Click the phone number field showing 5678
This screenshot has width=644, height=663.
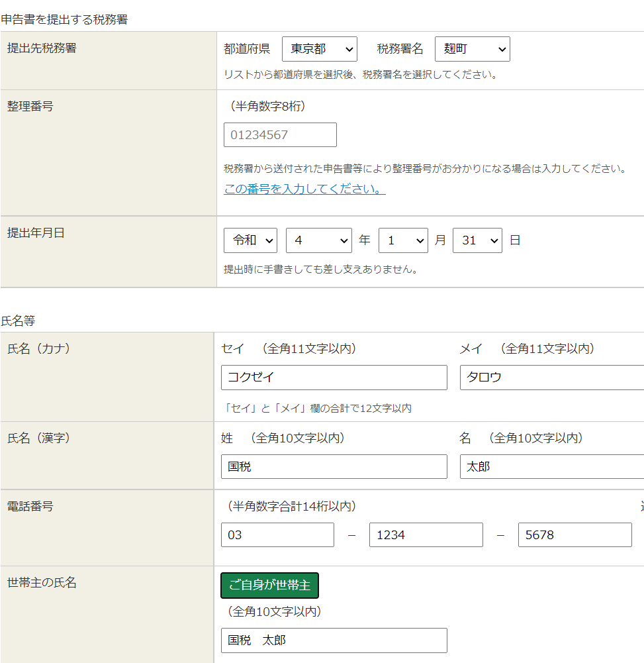pos(575,535)
